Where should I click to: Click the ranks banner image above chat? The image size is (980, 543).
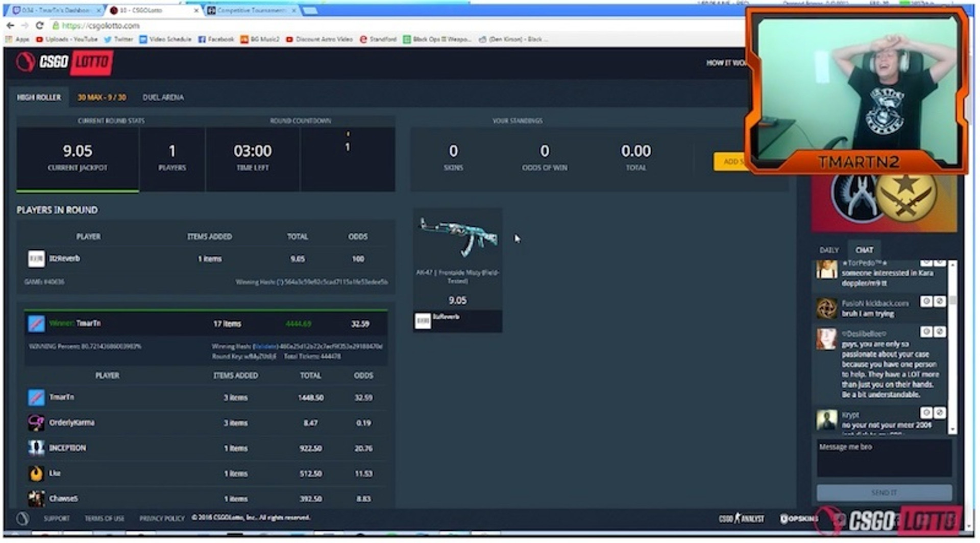(884, 203)
